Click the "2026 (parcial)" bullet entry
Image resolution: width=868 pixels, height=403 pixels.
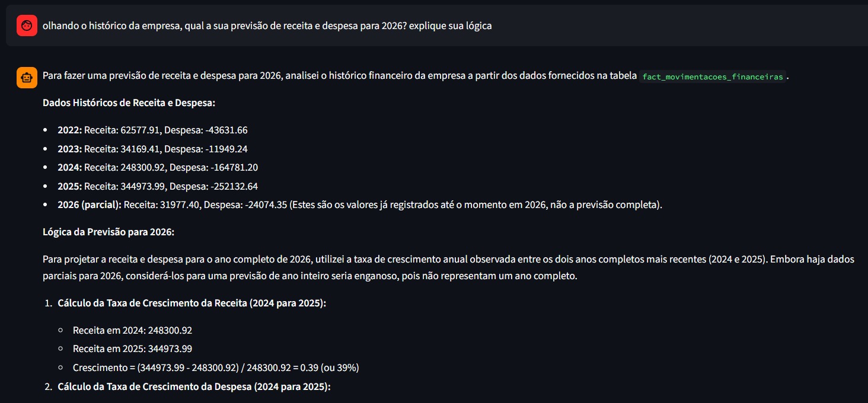click(89, 205)
